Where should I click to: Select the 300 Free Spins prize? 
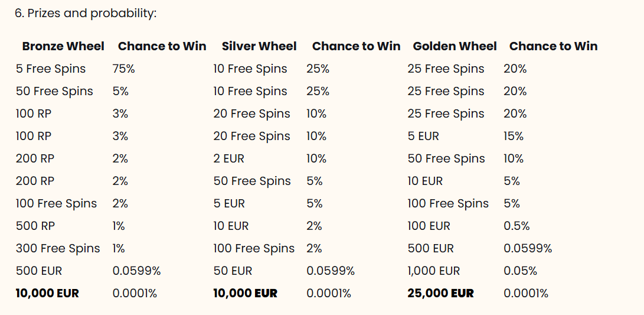click(58, 248)
